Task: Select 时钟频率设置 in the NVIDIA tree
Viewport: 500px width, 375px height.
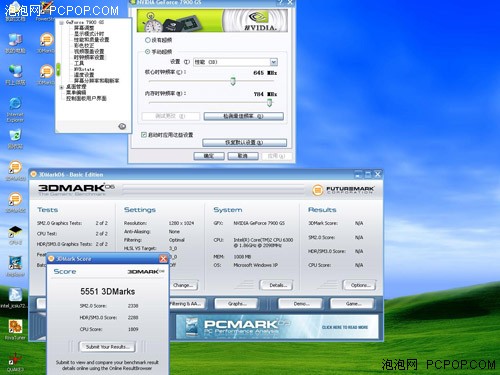Action: (x=89, y=57)
